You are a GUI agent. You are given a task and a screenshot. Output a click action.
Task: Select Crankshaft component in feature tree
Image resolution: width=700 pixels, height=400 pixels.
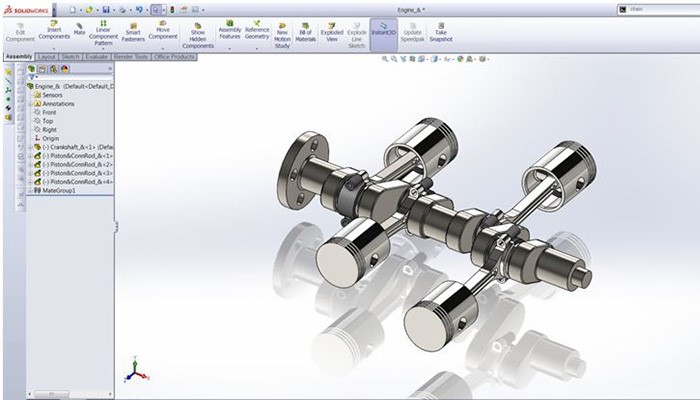coord(75,147)
